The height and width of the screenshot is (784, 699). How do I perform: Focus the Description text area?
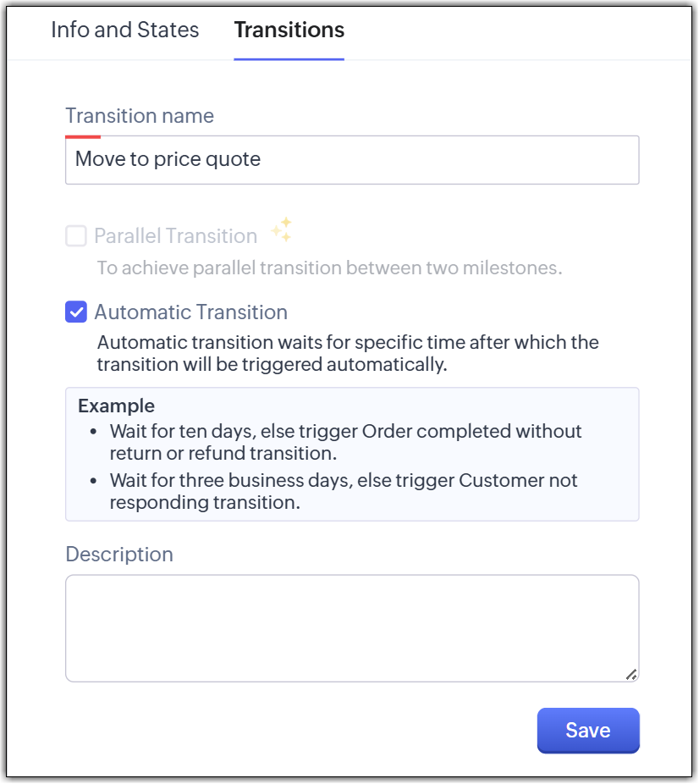351,627
